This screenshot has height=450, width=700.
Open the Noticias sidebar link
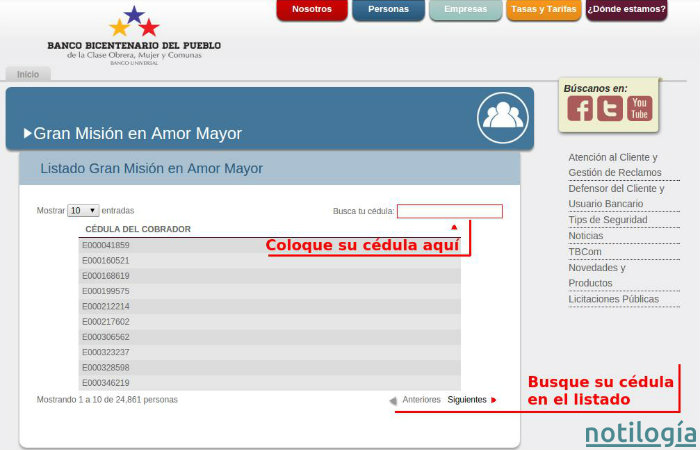click(586, 236)
